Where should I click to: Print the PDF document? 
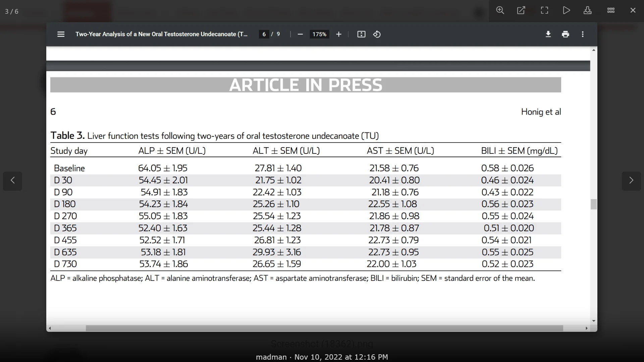566,34
